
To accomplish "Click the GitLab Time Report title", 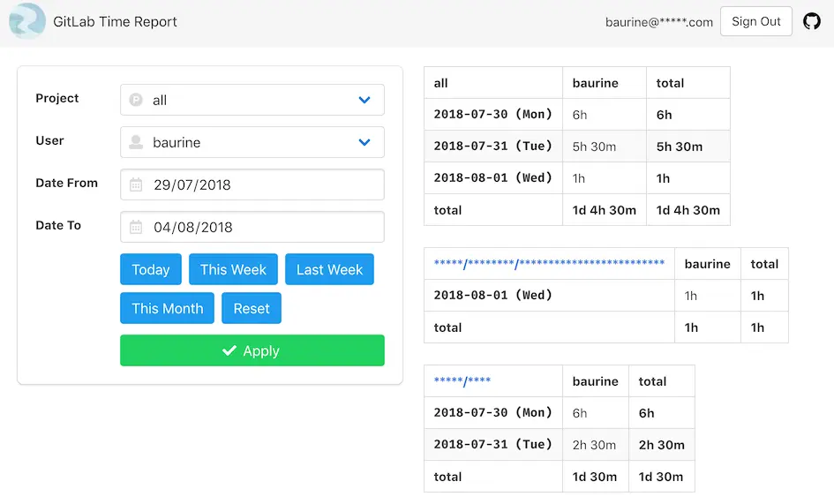I will 115,22.
